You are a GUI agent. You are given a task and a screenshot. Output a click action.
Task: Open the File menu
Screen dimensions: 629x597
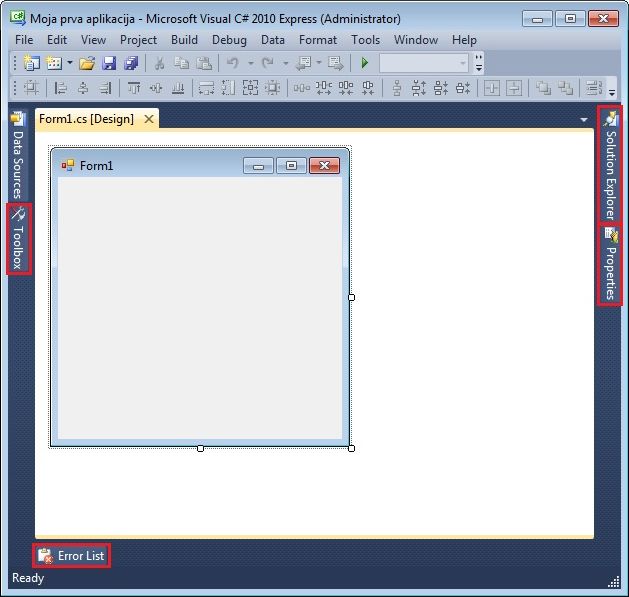(24, 40)
